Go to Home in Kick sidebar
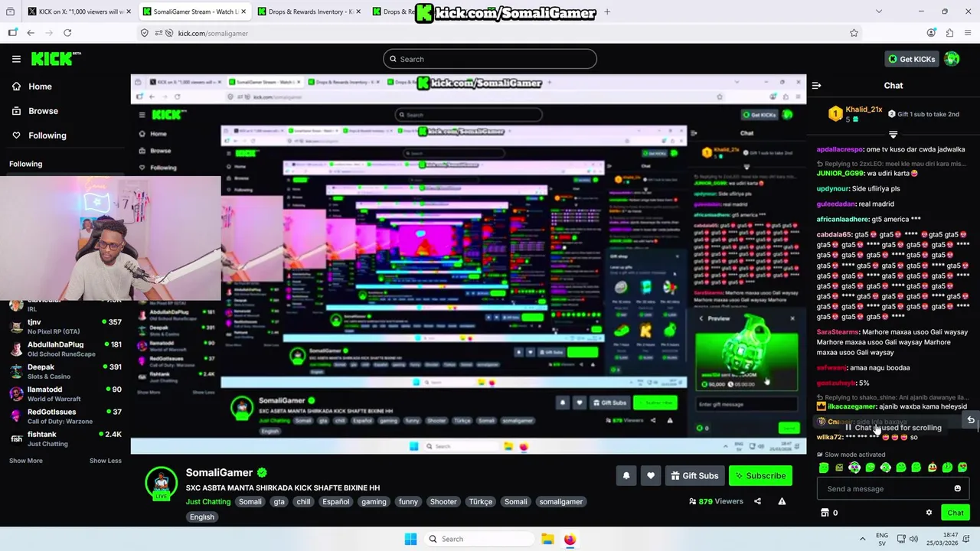Viewport: 980px width, 551px height. click(40, 86)
